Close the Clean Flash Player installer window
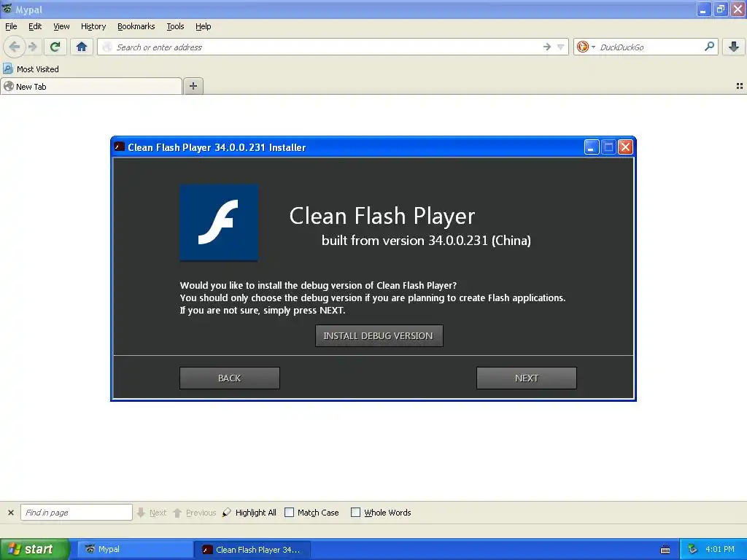 click(x=625, y=147)
